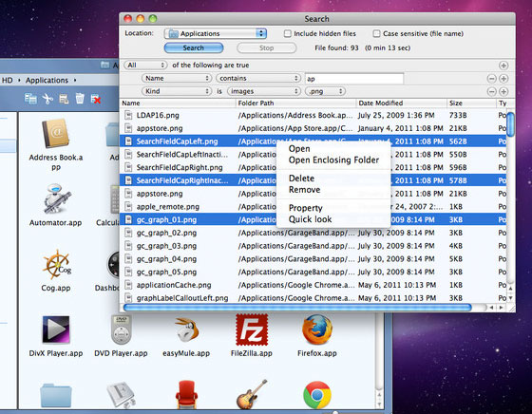This screenshot has width=532, height=414.
Task: Open the Google Chrome icon in Applications window
Action: point(317,395)
